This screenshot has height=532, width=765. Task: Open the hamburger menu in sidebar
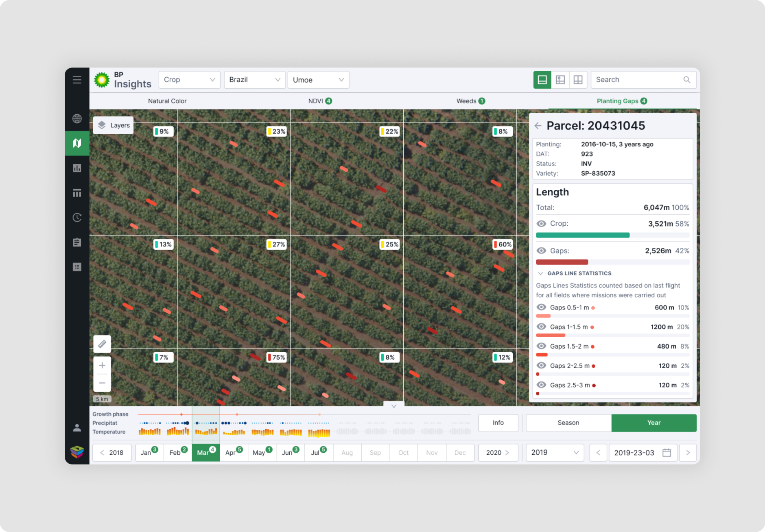pyautogui.click(x=77, y=80)
